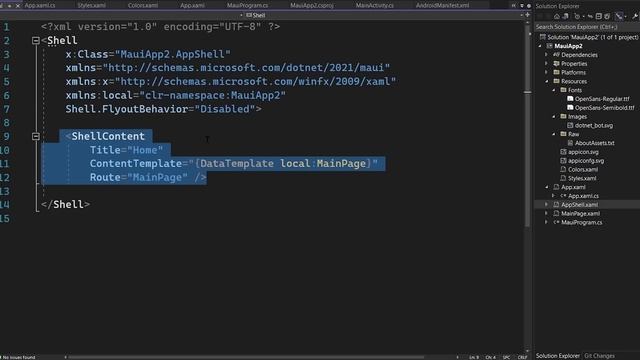Click the appicon.svg file icon
This screenshot has height=360, width=640.
point(563,152)
